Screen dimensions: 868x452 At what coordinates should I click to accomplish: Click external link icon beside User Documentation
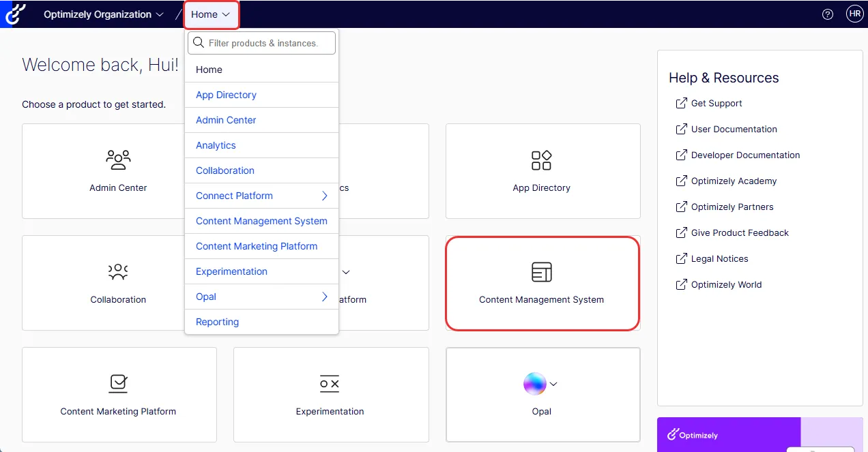(681, 129)
